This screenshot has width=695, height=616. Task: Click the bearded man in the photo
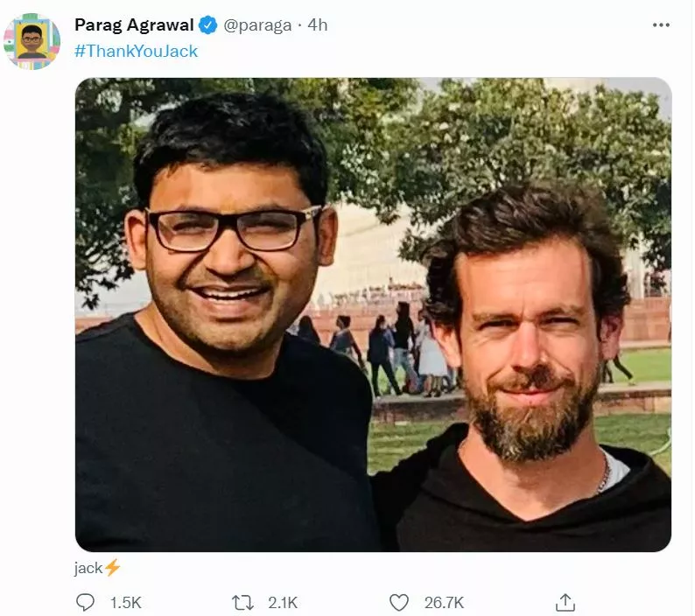[525, 332]
